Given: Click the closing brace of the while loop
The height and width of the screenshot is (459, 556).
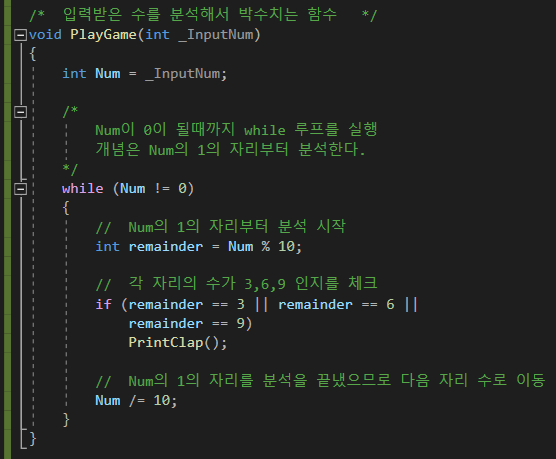Looking at the screenshot, I should pyautogui.click(x=66, y=420).
